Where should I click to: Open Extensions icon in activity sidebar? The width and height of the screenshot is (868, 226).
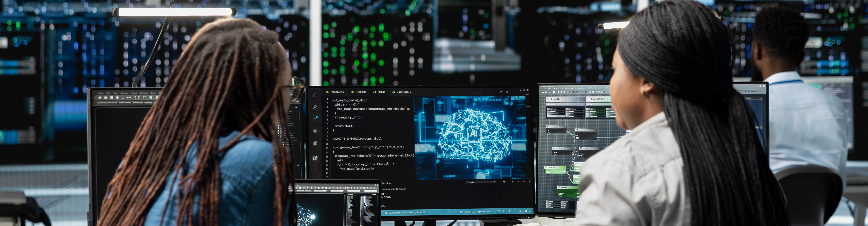point(315,144)
